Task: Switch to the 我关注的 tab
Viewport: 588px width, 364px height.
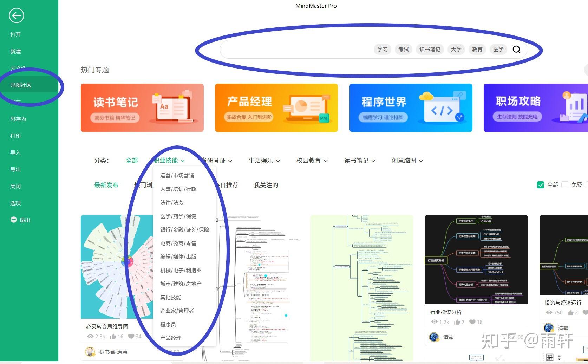Action: pyautogui.click(x=266, y=185)
